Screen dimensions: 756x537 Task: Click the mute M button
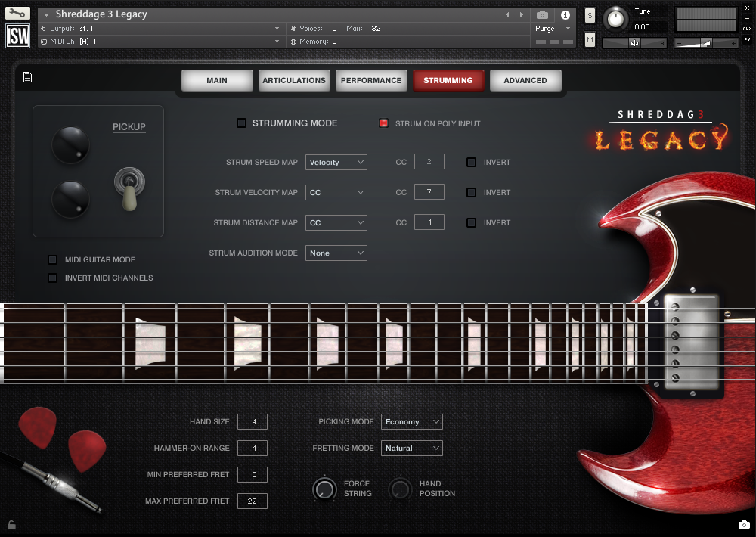pyautogui.click(x=590, y=39)
